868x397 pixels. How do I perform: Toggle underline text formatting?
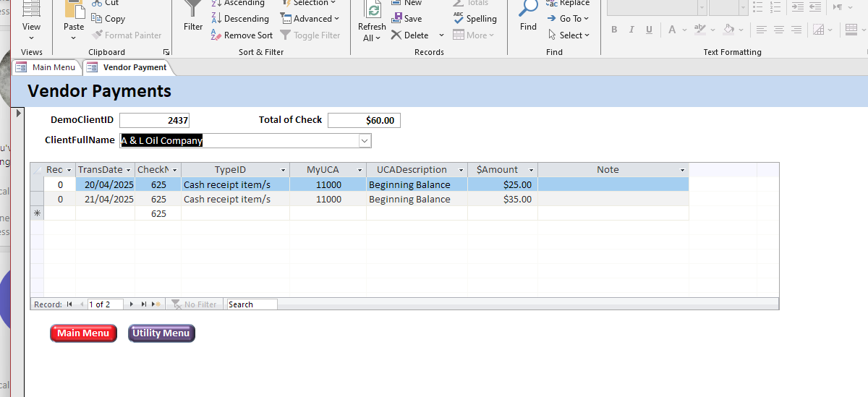pyautogui.click(x=649, y=30)
